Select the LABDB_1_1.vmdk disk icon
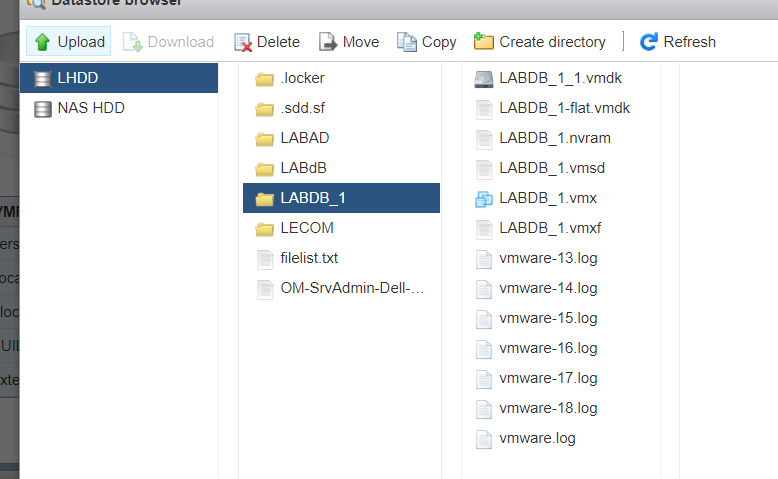Image resolution: width=778 pixels, height=479 pixels. click(x=484, y=79)
